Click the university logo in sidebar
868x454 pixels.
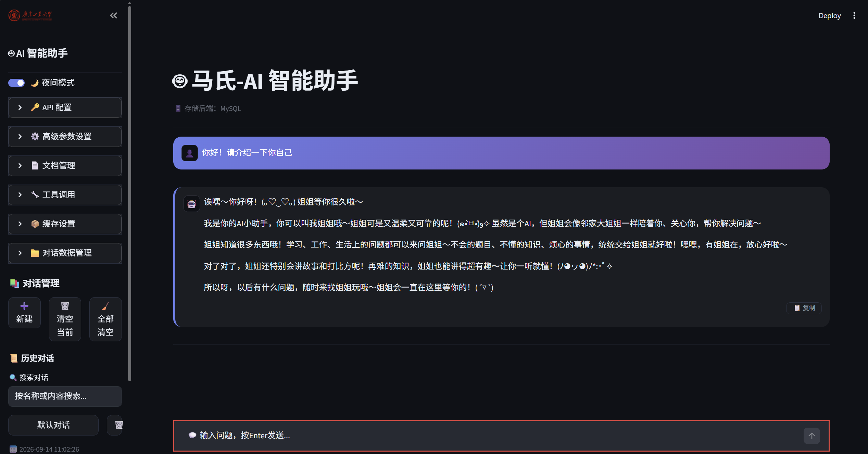[30, 15]
